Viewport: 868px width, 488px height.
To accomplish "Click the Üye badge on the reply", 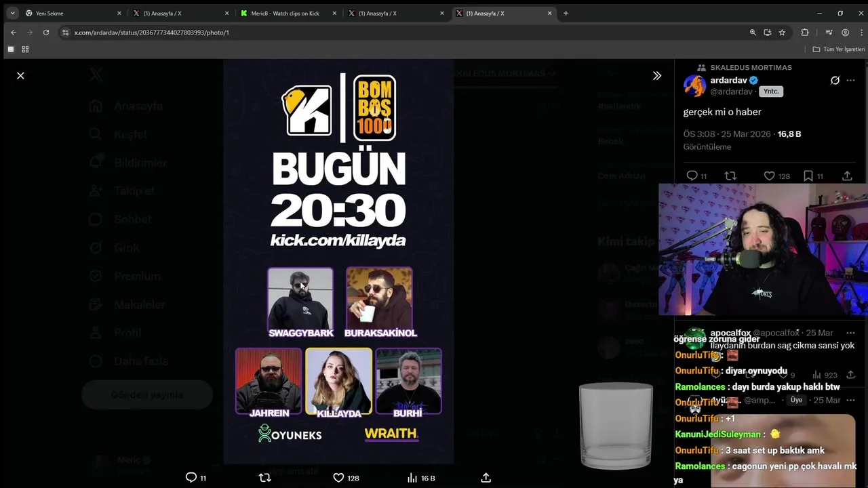I will (796, 400).
